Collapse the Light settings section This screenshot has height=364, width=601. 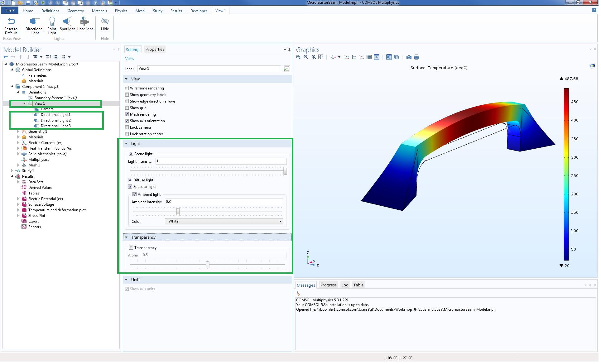(x=126, y=144)
